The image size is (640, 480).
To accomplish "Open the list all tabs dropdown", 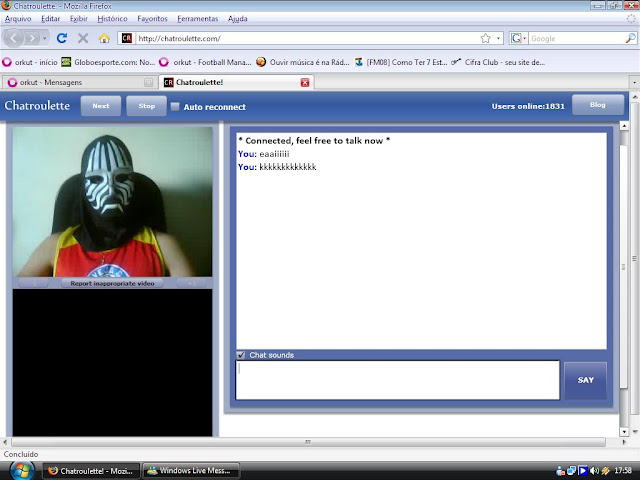I will pyautogui.click(x=634, y=82).
